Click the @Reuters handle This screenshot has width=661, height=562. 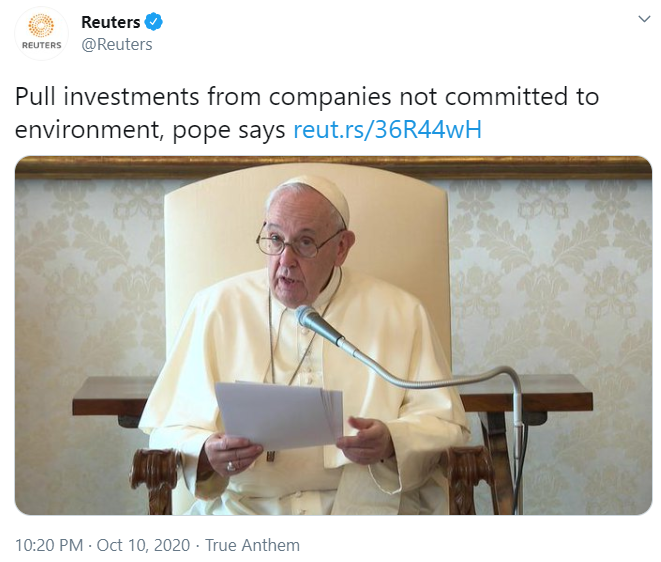(x=115, y=44)
